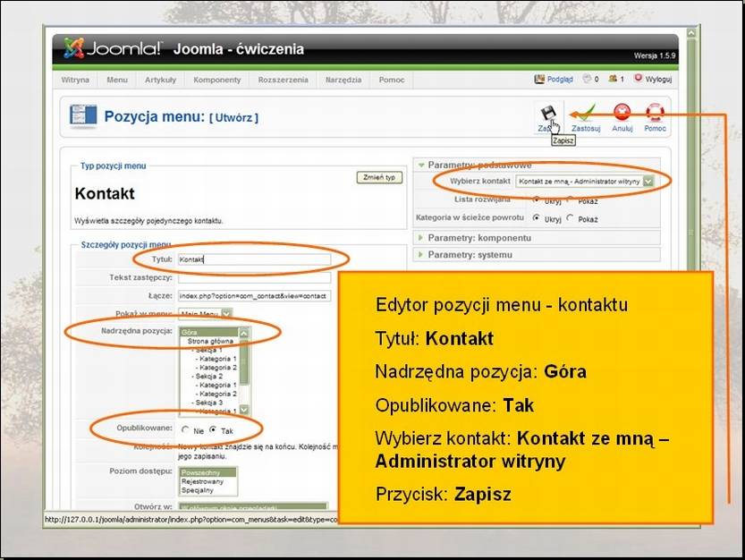Screen dimensions: 745x560
Task: Select Ukryj for Lista rozwijana
Action: (x=536, y=199)
